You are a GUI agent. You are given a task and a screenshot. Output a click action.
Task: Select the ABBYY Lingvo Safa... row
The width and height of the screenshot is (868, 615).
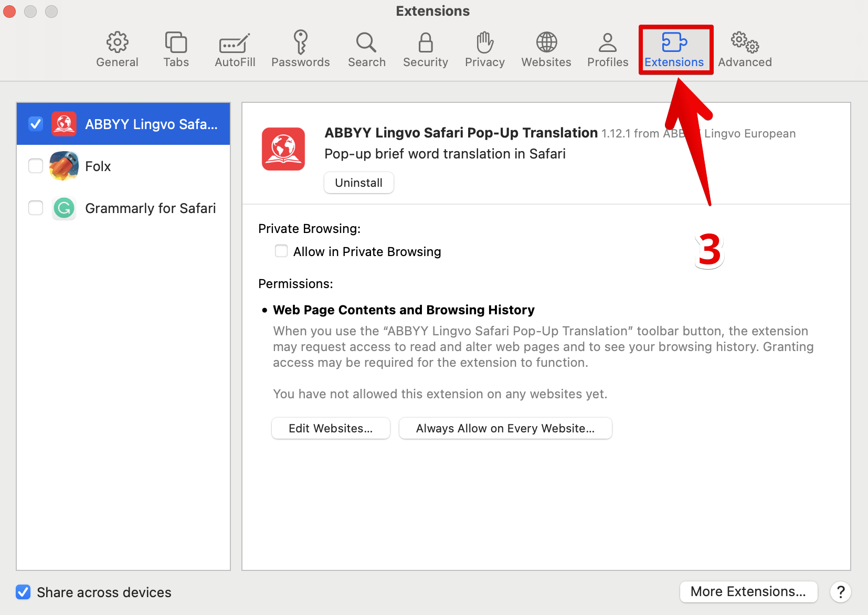[x=123, y=124]
